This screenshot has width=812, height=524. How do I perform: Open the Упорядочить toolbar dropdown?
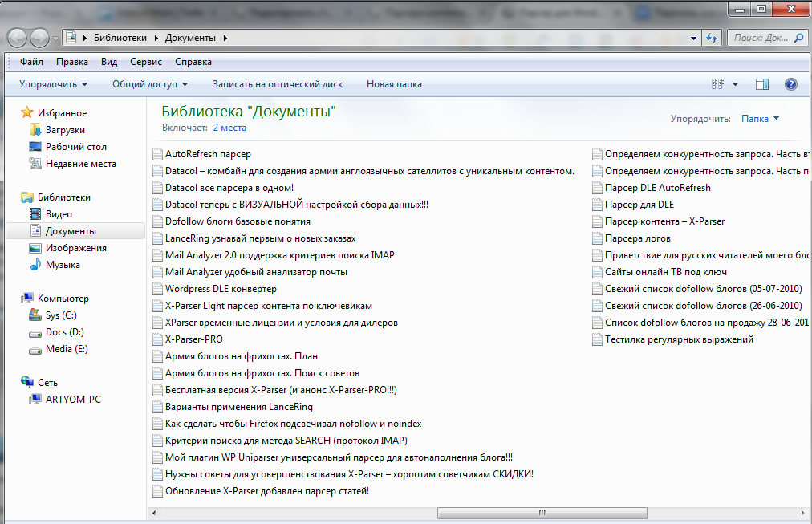click(53, 84)
